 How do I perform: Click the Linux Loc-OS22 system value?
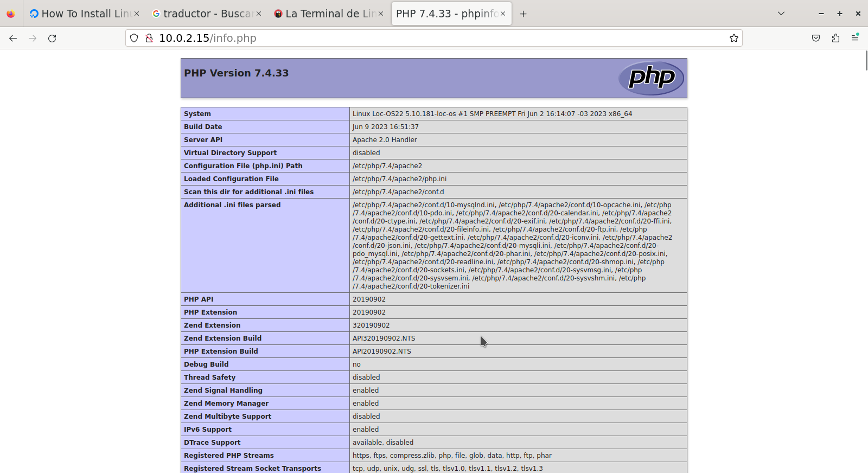[x=492, y=114]
